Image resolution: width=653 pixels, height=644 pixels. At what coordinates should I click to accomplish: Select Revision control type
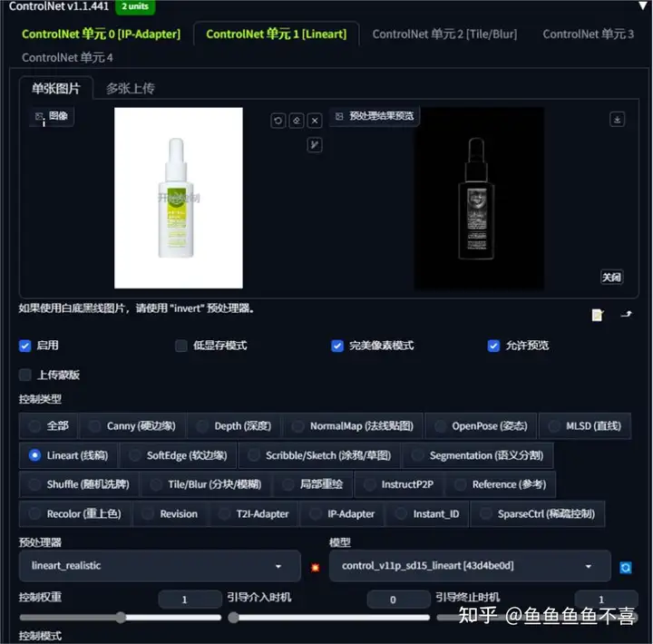point(171,514)
